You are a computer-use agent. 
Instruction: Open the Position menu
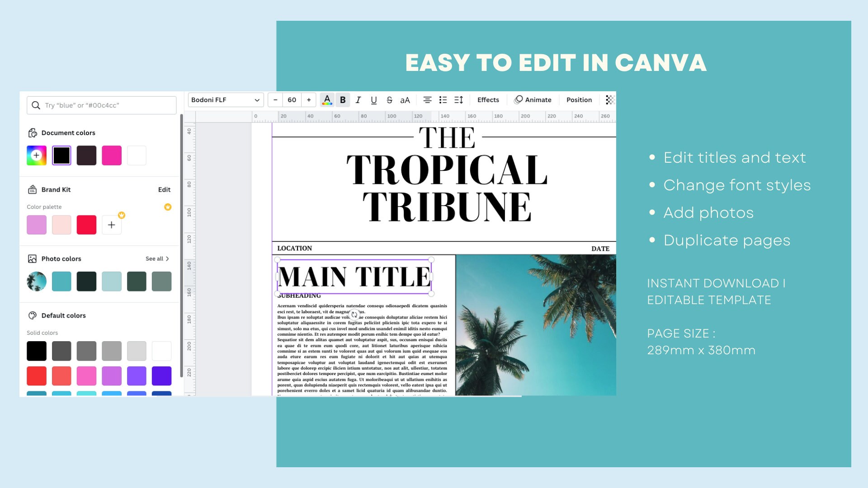[x=579, y=100]
